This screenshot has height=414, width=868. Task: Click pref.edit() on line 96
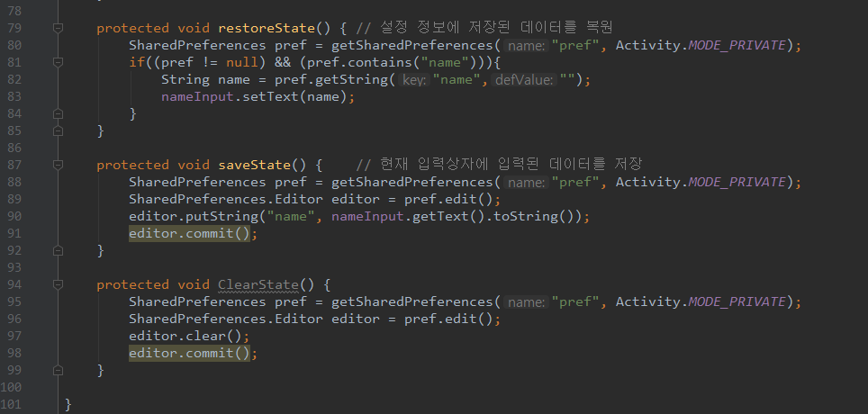coord(449,319)
